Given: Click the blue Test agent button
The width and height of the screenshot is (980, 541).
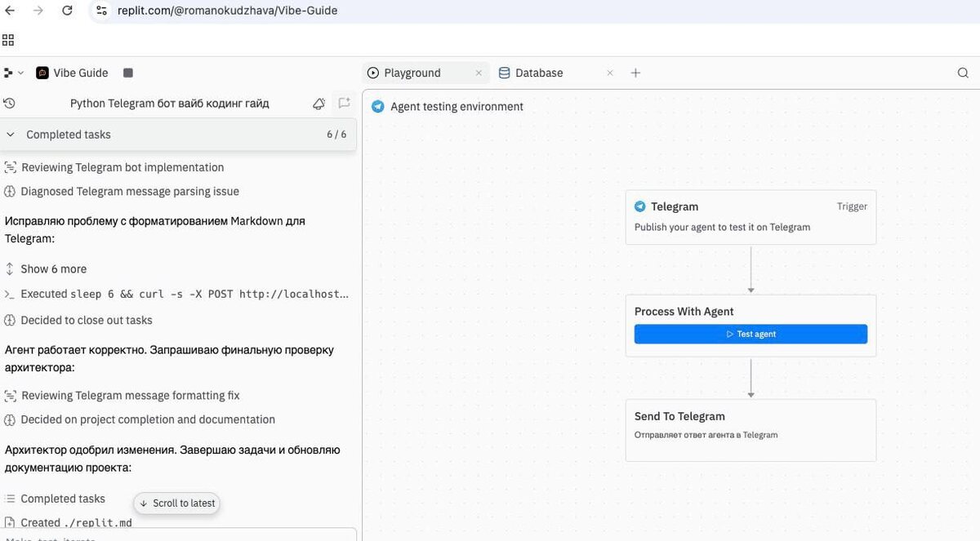Looking at the screenshot, I should [751, 334].
